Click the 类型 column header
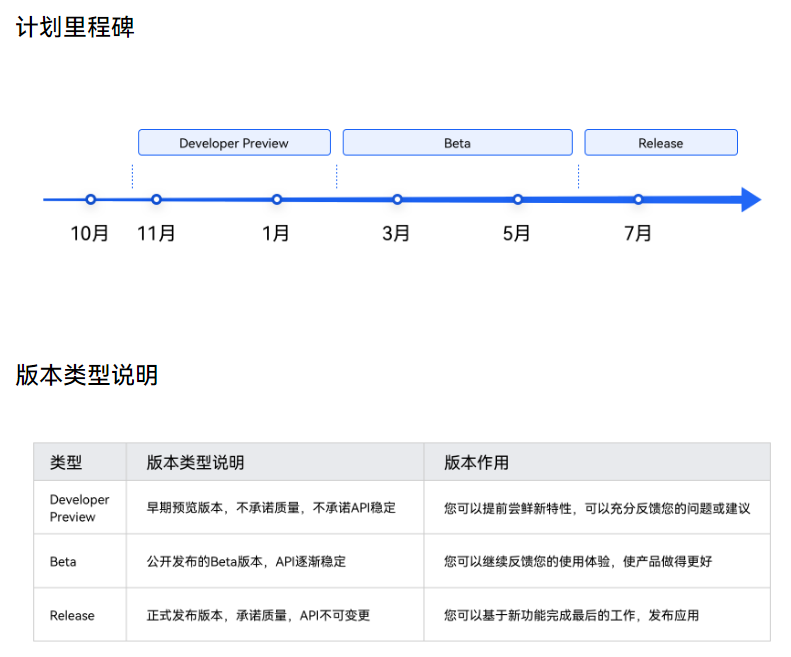Screen dimensions: 791x657 [66, 463]
